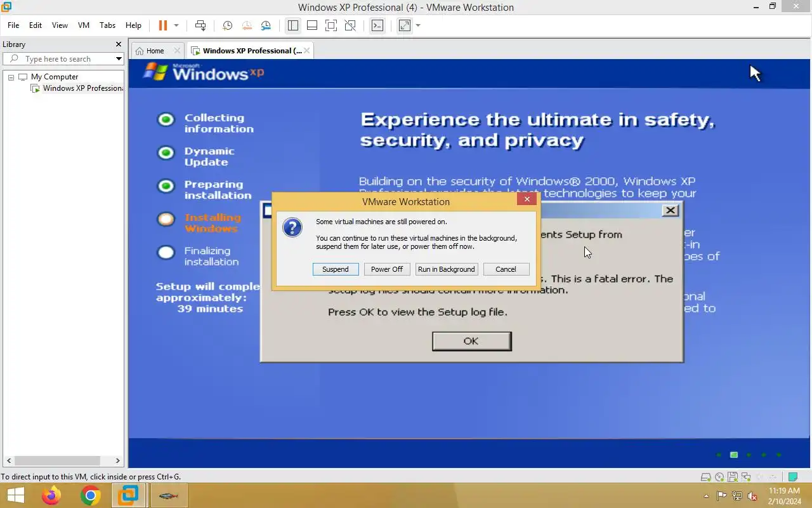Close the VMware Workstation prompt with red X
The width and height of the screenshot is (812, 508).
(527, 199)
